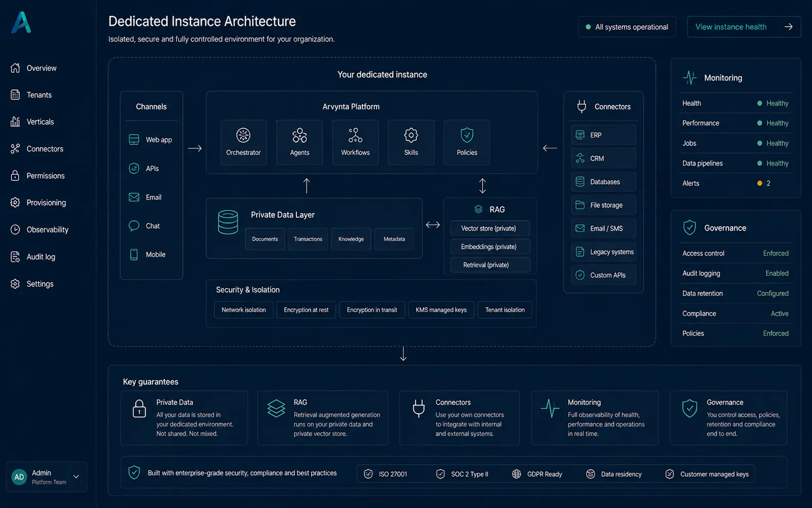Click Data retention Configured status
The width and height of the screenshot is (812, 508).
click(x=773, y=293)
